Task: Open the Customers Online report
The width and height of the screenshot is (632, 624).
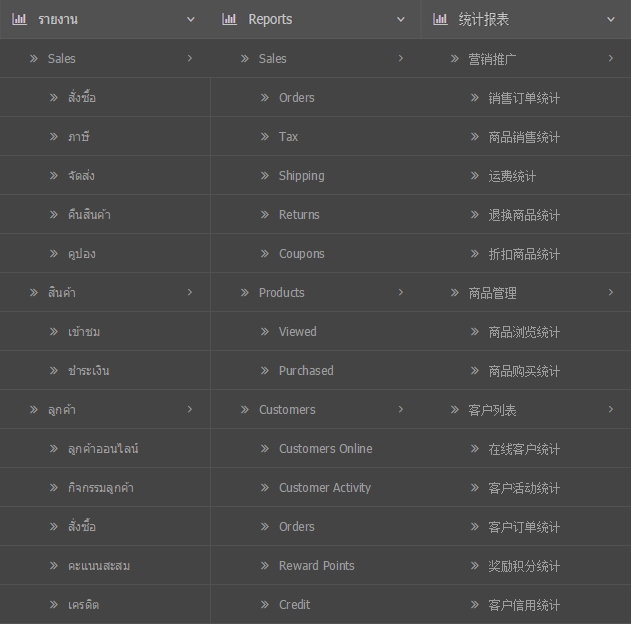Action: [x=325, y=449]
